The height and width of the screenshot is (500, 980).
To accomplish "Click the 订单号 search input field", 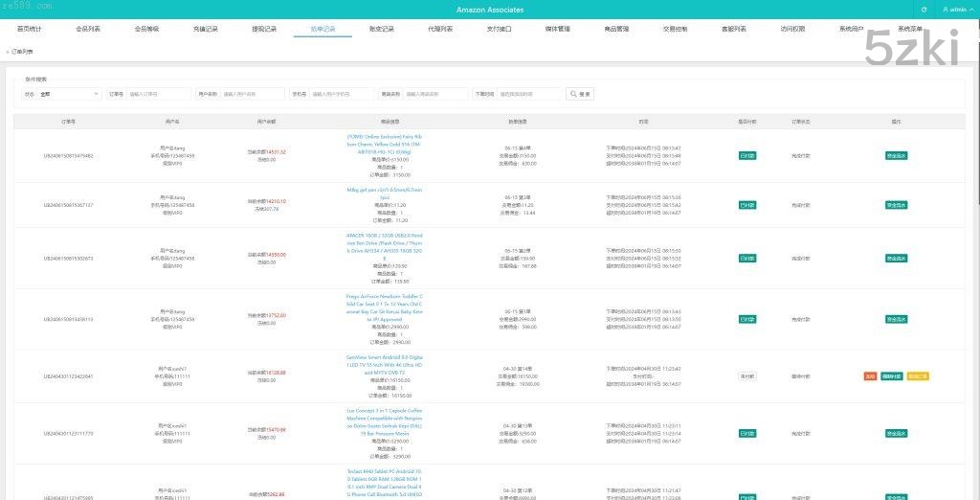I will click(x=158, y=94).
